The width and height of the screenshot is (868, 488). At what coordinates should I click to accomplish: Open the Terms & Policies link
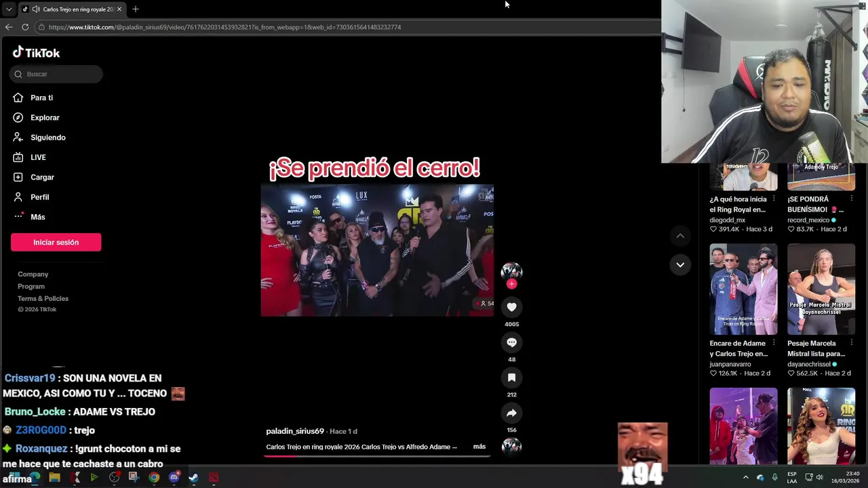(43, 299)
